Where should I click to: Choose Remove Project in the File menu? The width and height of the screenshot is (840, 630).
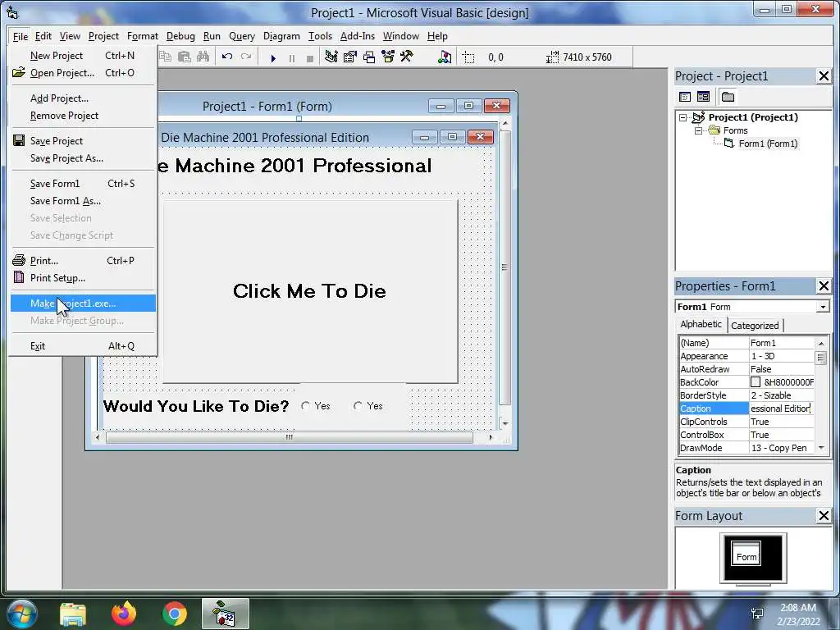coord(83,116)
